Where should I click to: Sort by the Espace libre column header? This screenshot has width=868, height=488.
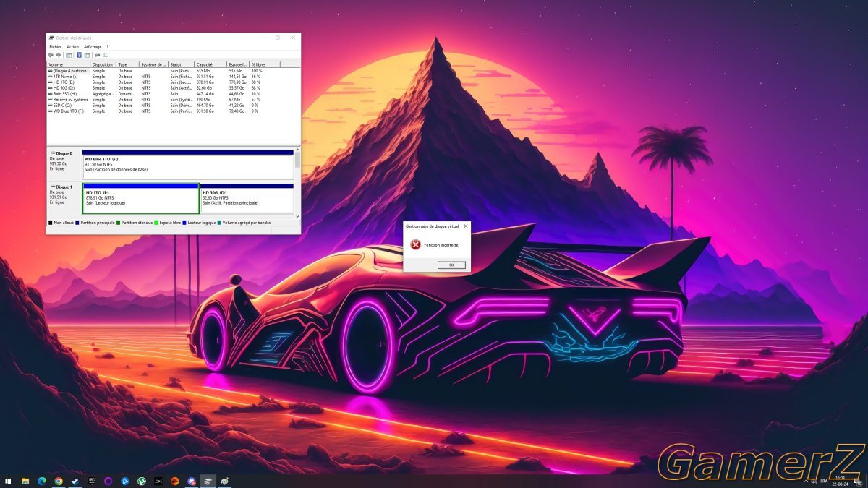pyautogui.click(x=238, y=64)
